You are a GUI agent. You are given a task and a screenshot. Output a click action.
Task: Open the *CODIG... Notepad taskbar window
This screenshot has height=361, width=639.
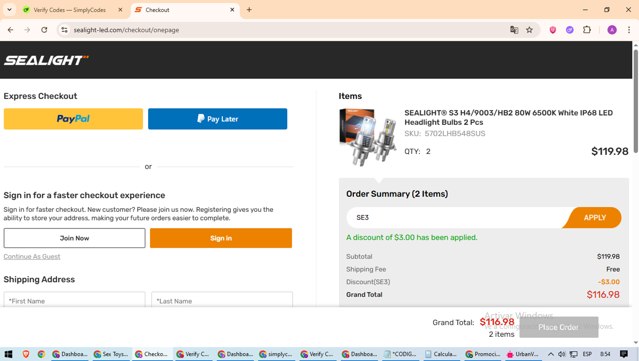tap(400, 354)
